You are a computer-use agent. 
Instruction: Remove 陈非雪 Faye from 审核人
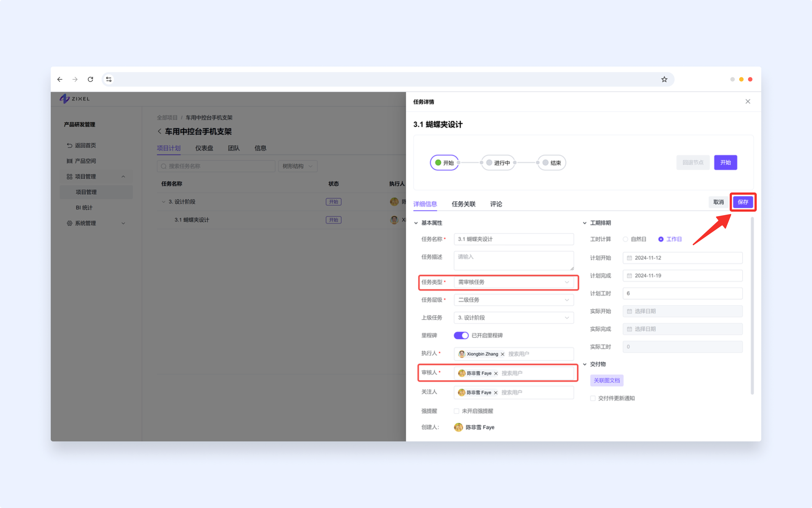pos(496,373)
